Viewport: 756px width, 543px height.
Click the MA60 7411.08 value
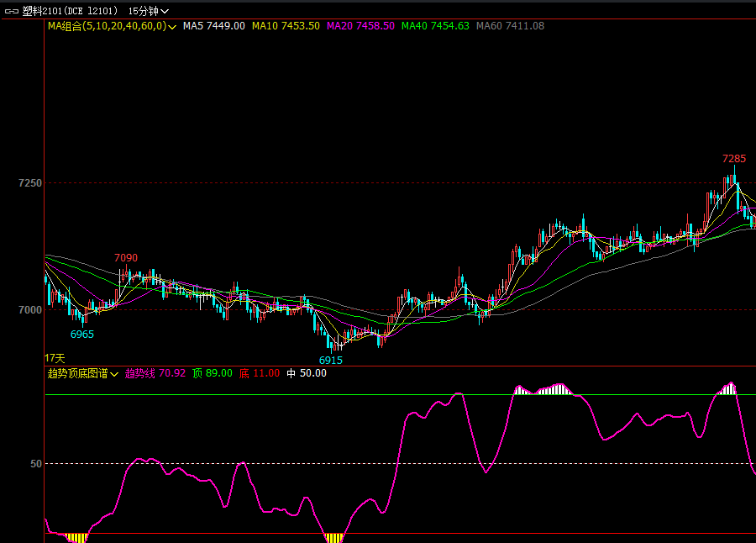coord(510,26)
